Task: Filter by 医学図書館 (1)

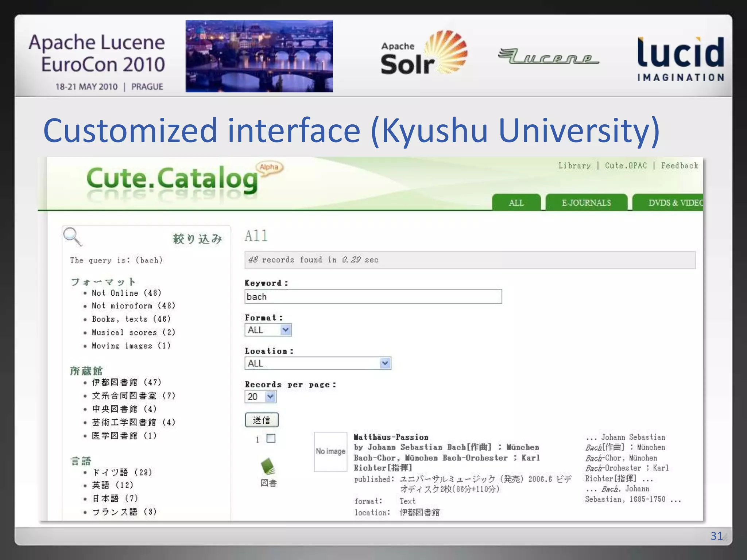Action: (x=124, y=436)
